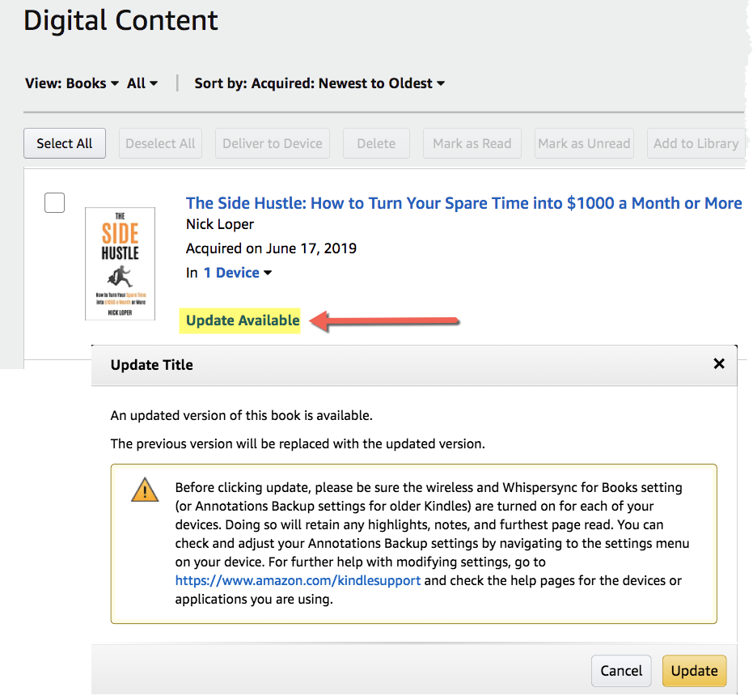
Task: Open the All filter dropdown
Action: click(142, 83)
